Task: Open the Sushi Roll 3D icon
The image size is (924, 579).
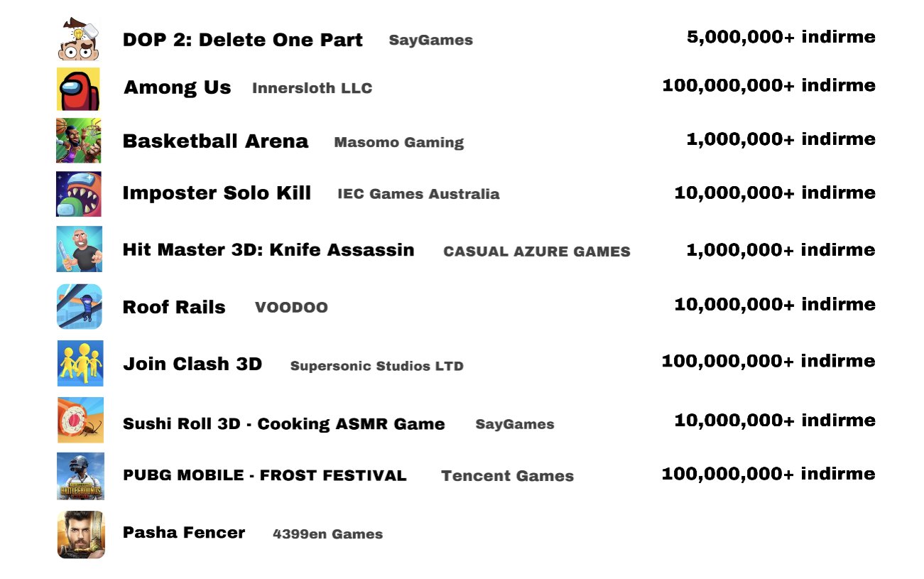Action: (x=80, y=421)
